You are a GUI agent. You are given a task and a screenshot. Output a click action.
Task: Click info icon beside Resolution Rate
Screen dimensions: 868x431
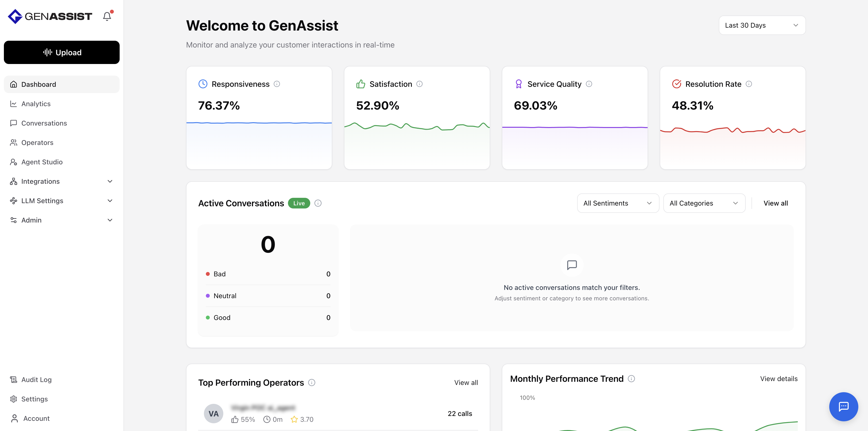748,84
